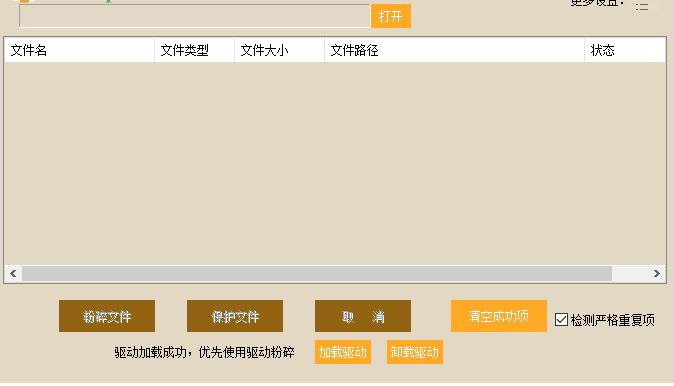Click the 保护文件 button
The height and width of the screenshot is (386, 674).
[235, 316]
